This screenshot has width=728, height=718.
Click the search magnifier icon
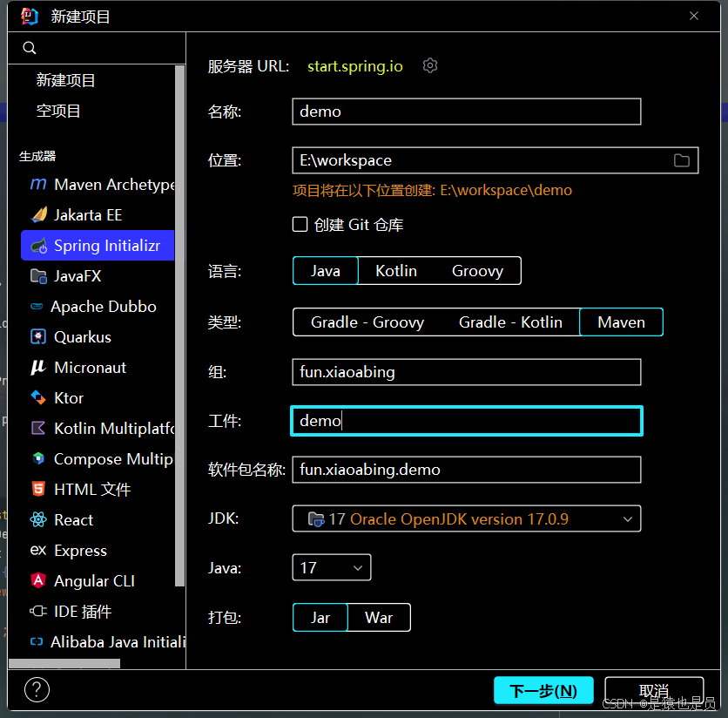pyautogui.click(x=30, y=48)
